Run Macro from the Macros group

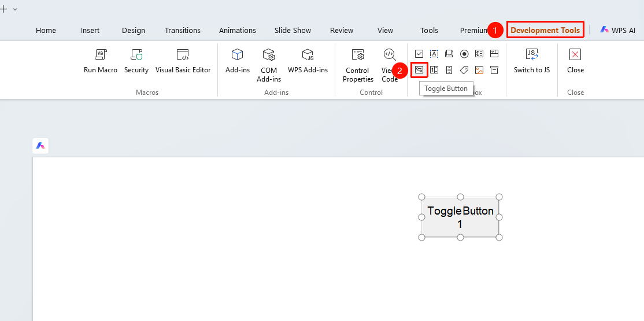[x=101, y=61]
